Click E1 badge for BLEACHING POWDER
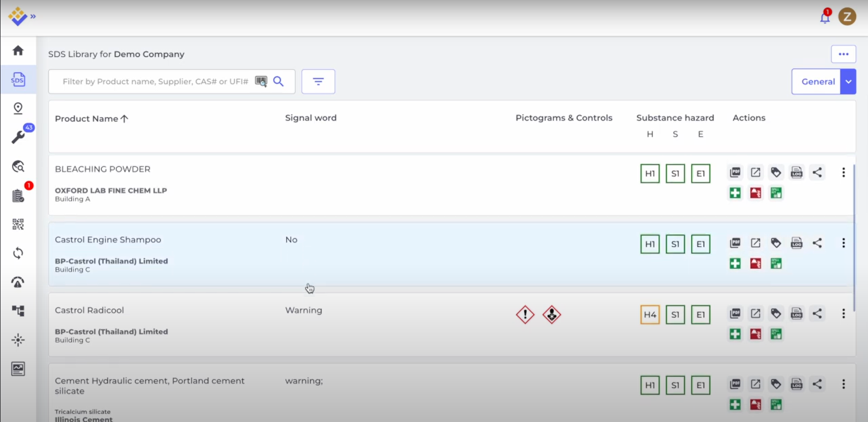 pyautogui.click(x=701, y=174)
